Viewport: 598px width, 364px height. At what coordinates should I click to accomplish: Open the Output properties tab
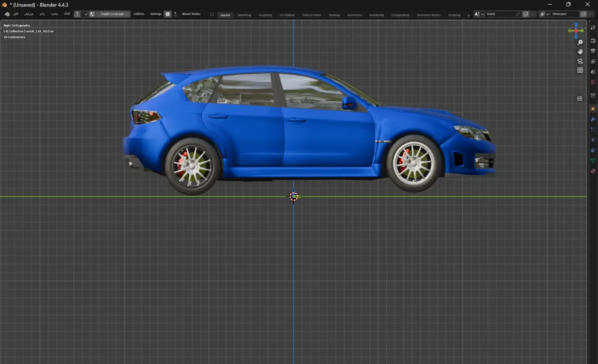point(593,51)
